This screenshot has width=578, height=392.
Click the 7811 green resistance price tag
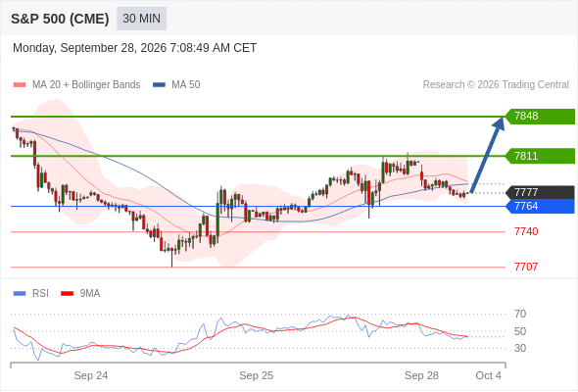pos(540,156)
